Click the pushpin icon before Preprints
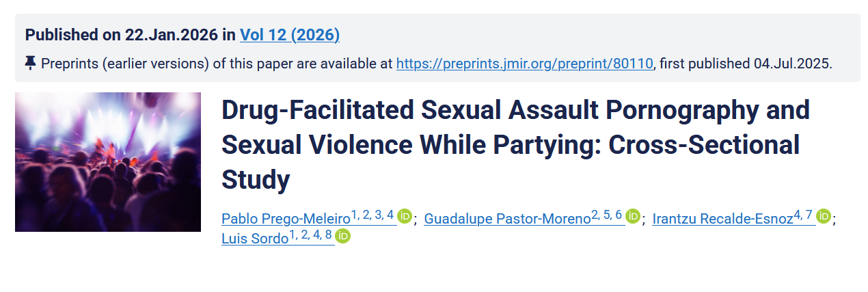The width and height of the screenshot is (868, 292). click(30, 64)
